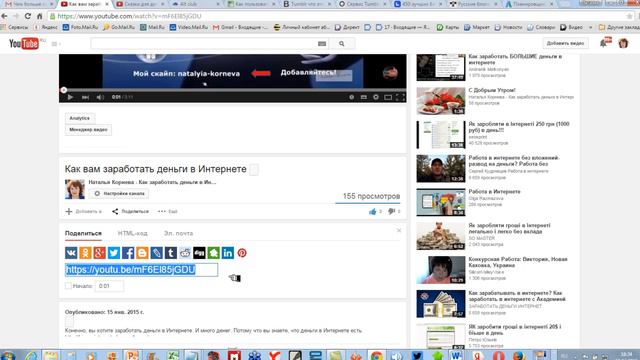
Task: Reload the browser page
Action: click(x=27, y=16)
